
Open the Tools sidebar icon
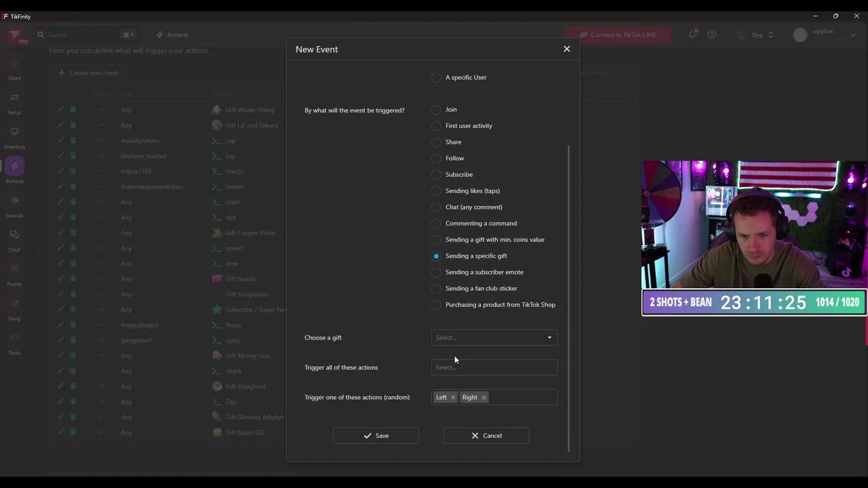point(14,338)
